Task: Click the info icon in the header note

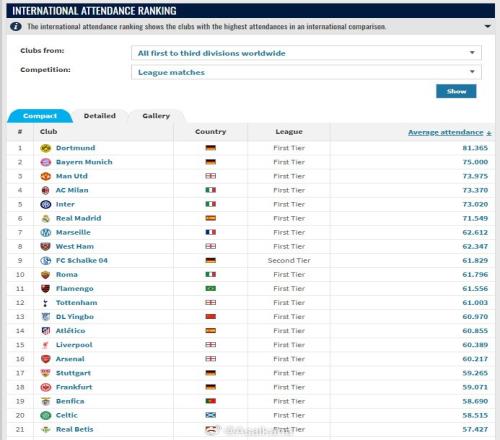Action: coord(16,26)
